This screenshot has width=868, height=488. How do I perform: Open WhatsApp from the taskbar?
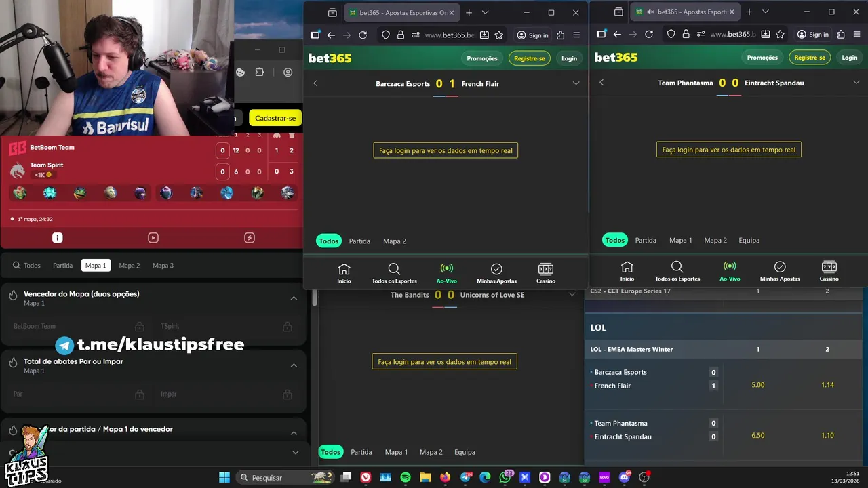pyautogui.click(x=505, y=478)
